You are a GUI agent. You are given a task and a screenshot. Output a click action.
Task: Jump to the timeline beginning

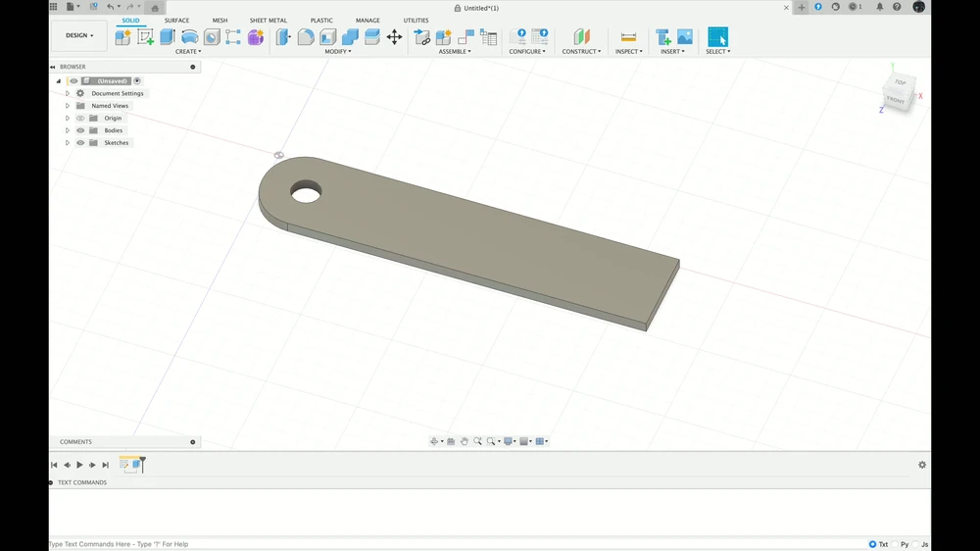pyautogui.click(x=54, y=465)
